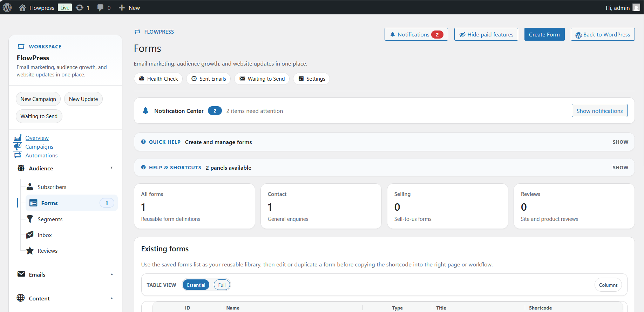The width and height of the screenshot is (644, 312).
Task: Click the Automations loop icon
Action: (x=18, y=155)
